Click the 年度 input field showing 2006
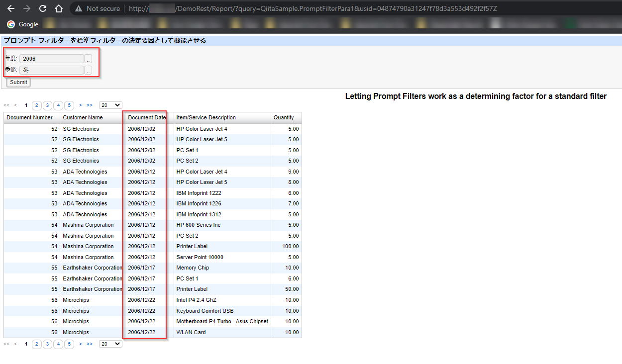The height and width of the screenshot is (364, 622). [52, 59]
